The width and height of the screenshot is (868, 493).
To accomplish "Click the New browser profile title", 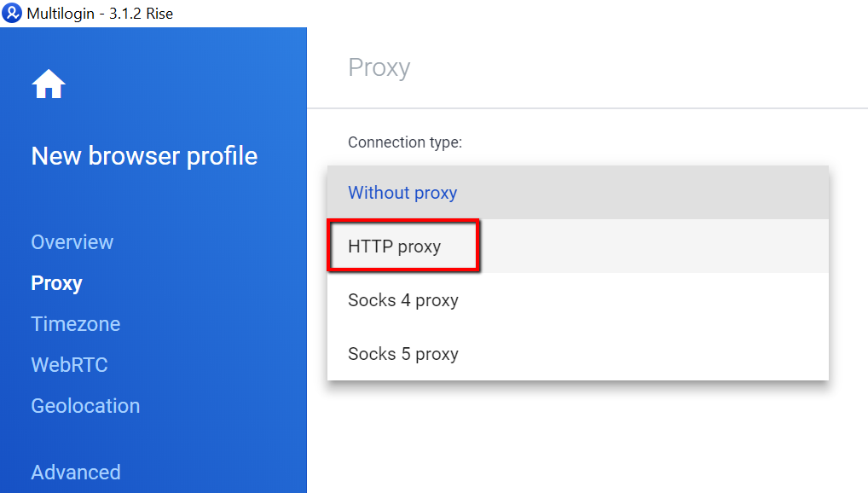I will [144, 156].
